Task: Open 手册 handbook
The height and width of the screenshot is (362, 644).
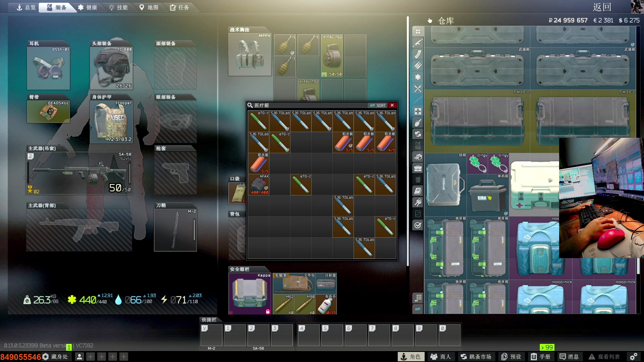Action: [x=540, y=357]
